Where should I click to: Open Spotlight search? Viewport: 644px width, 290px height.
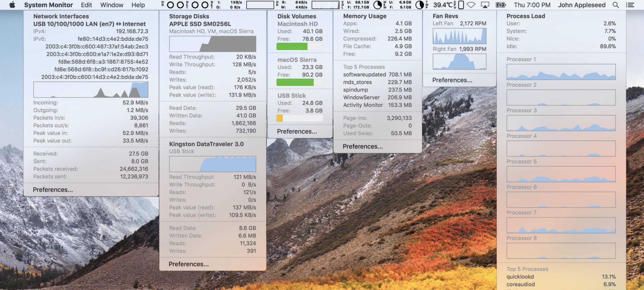point(616,5)
